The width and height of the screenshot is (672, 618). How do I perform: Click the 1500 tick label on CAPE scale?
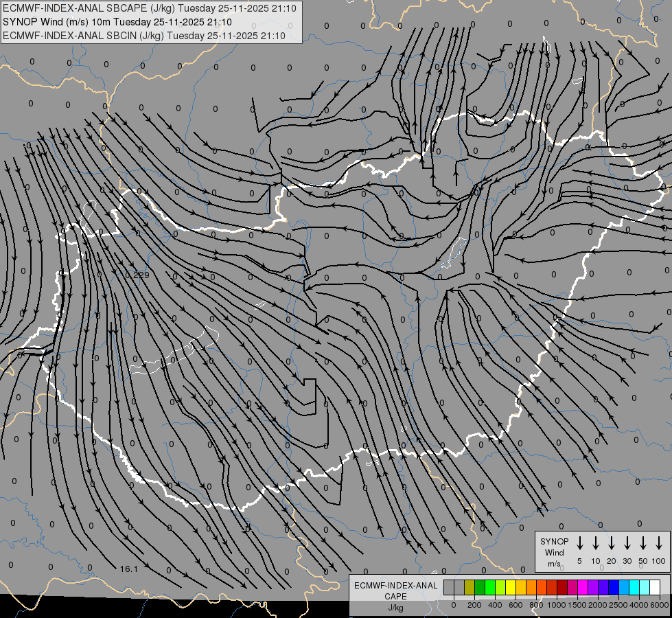pos(577,605)
